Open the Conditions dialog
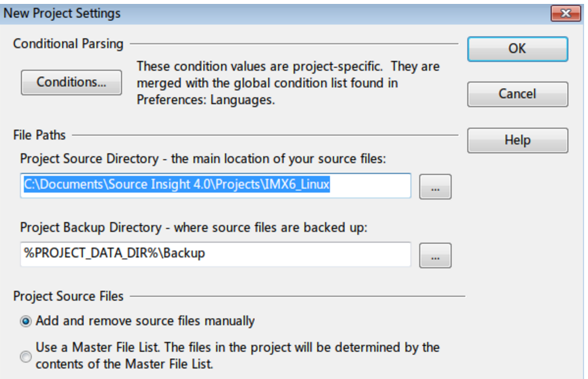 pyautogui.click(x=71, y=82)
